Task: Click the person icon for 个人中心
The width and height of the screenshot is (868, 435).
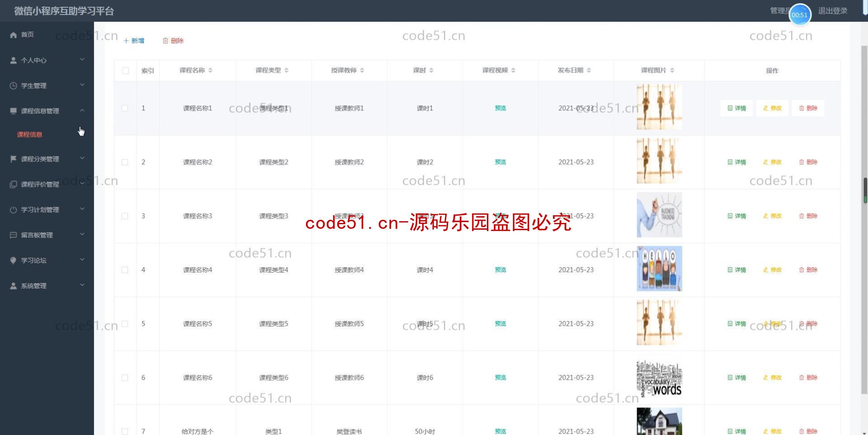Action: coord(14,60)
